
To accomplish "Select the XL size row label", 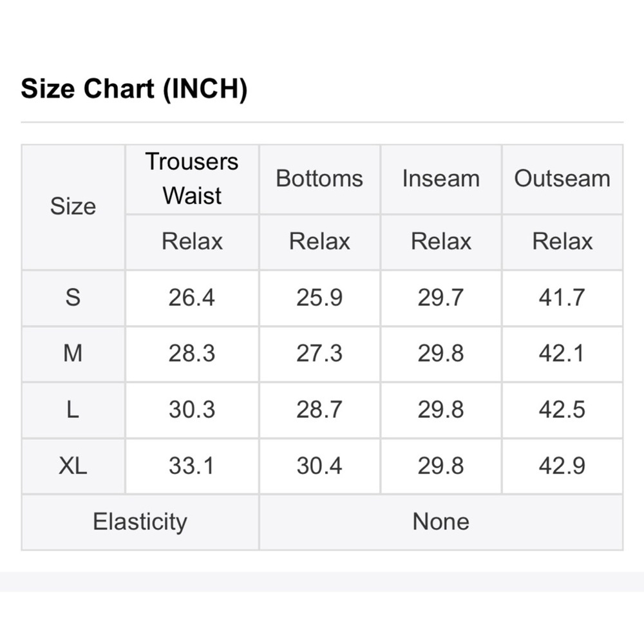I will point(73,466).
